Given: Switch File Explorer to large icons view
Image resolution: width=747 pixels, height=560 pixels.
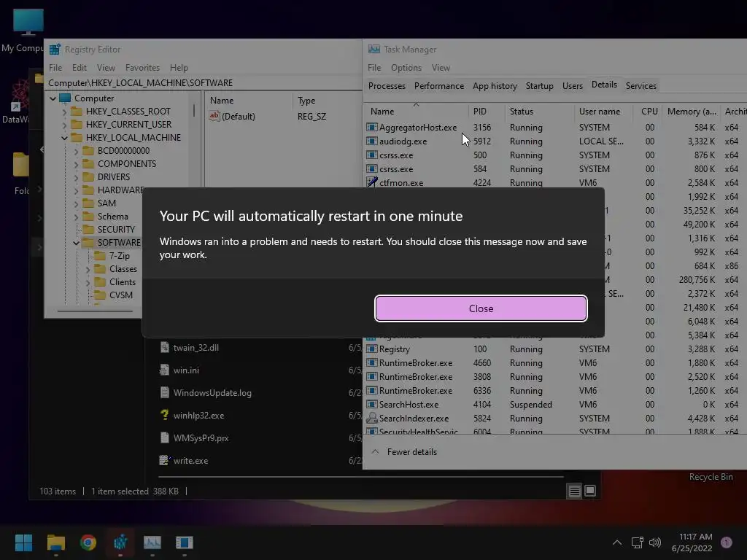Looking at the screenshot, I should click(x=590, y=491).
